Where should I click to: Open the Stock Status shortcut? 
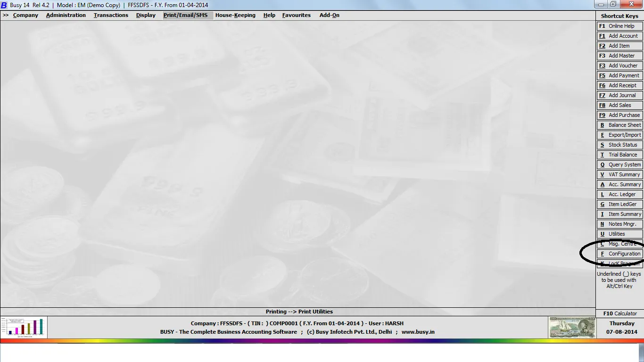pos(619,145)
